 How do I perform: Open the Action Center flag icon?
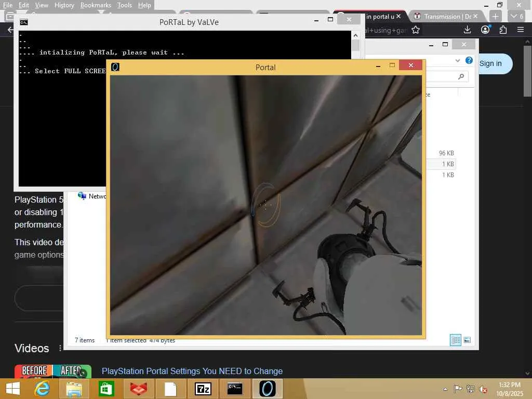[458, 389]
